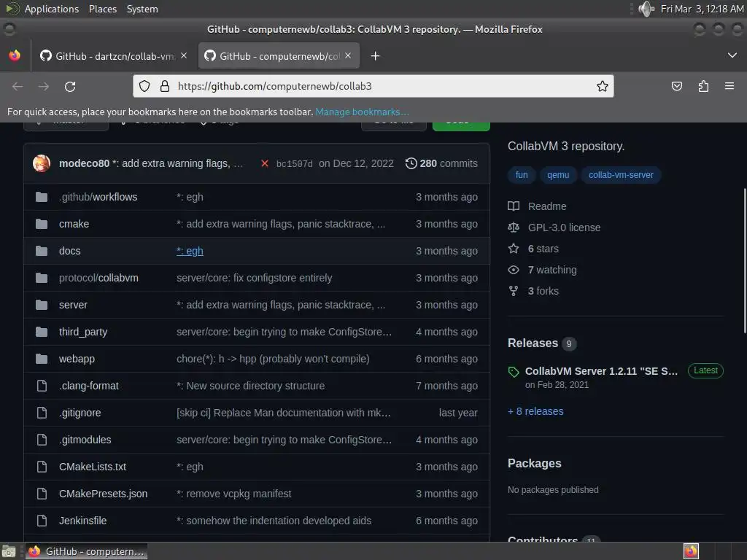Bookmark this page with the star icon

[x=602, y=86]
